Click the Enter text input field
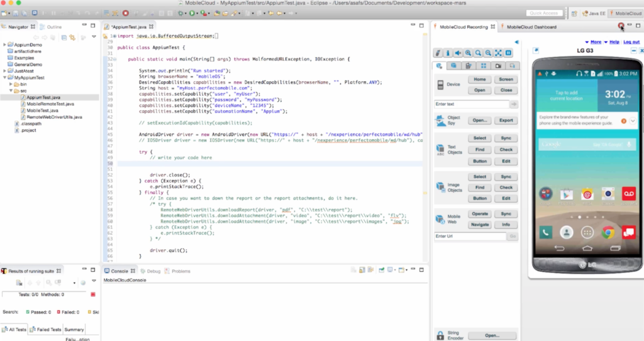Image resolution: width=644 pixels, height=341 pixels. coord(472,104)
